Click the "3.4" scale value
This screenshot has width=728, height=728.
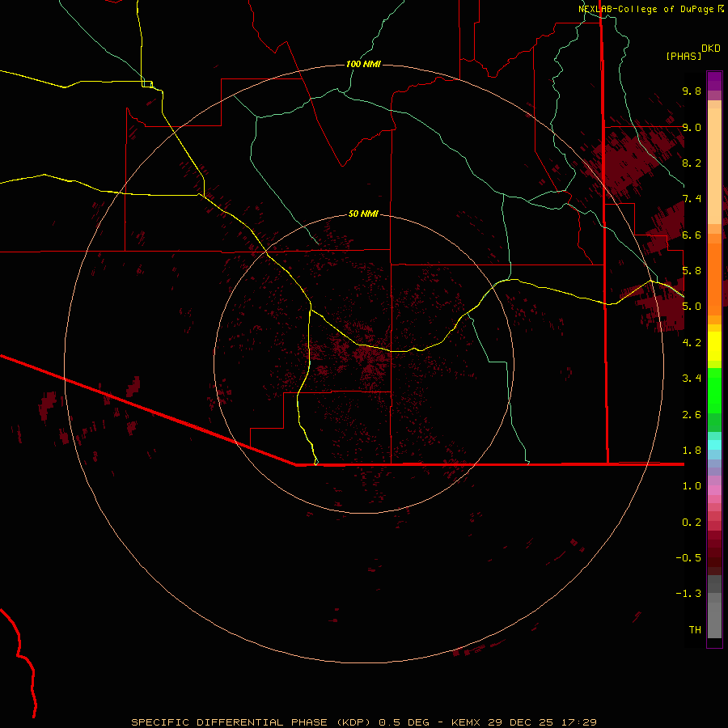click(x=692, y=379)
